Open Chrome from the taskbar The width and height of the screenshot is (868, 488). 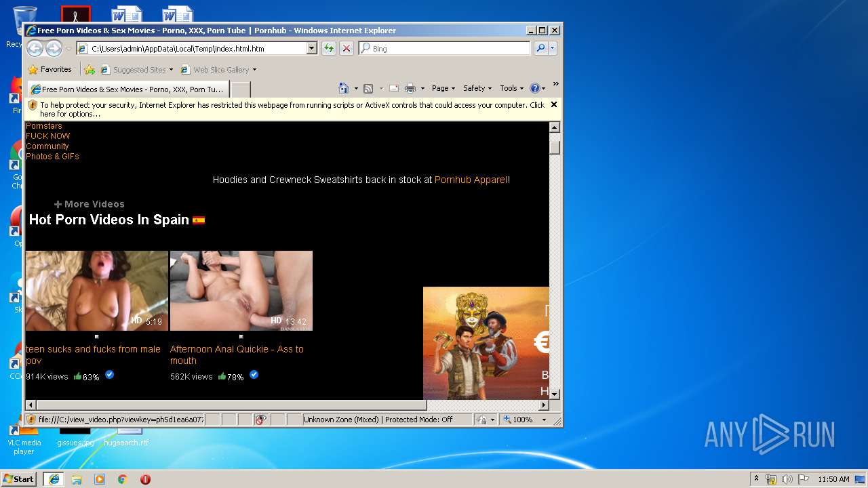[122, 479]
